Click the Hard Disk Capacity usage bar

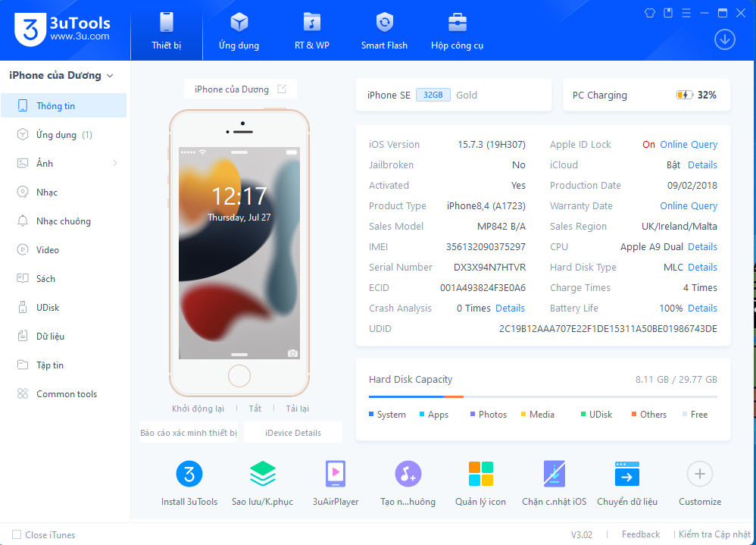542,396
